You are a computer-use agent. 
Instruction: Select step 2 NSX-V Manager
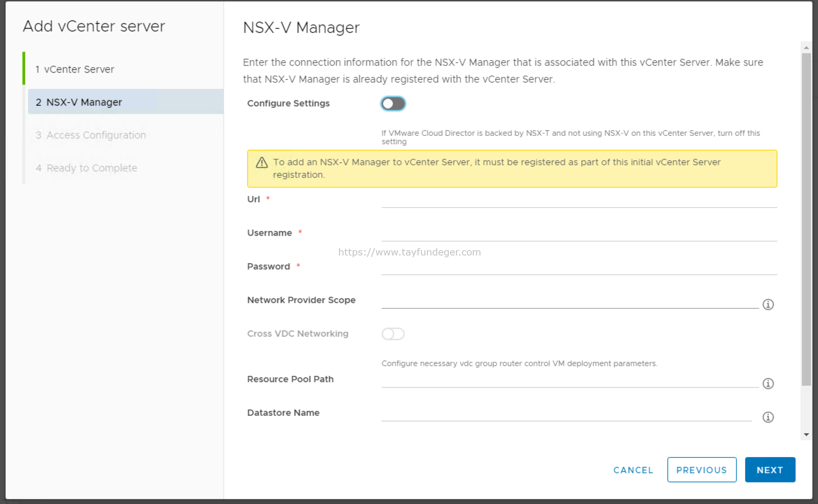point(125,102)
